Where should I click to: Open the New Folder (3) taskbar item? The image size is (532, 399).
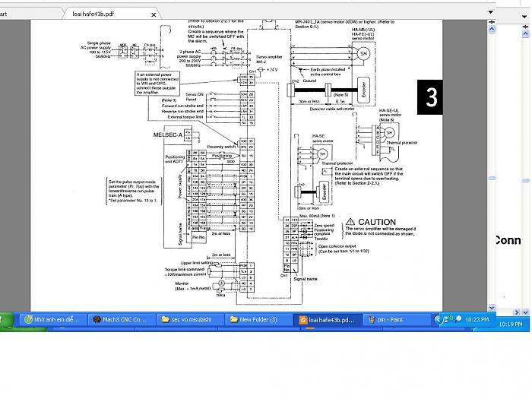pyautogui.click(x=256, y=320)
